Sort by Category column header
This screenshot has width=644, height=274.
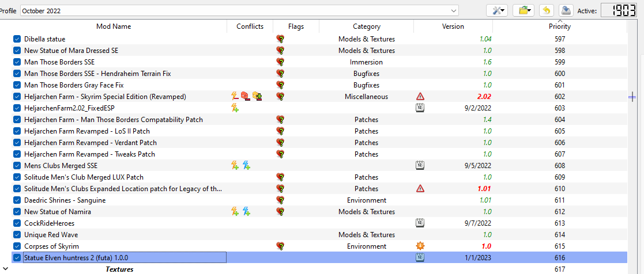tap(366, 26)
